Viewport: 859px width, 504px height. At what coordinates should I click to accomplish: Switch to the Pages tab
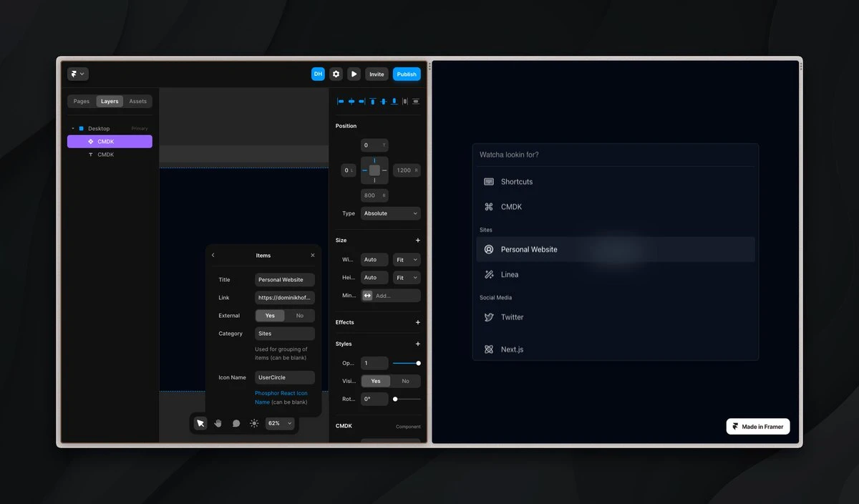point(82,101)
